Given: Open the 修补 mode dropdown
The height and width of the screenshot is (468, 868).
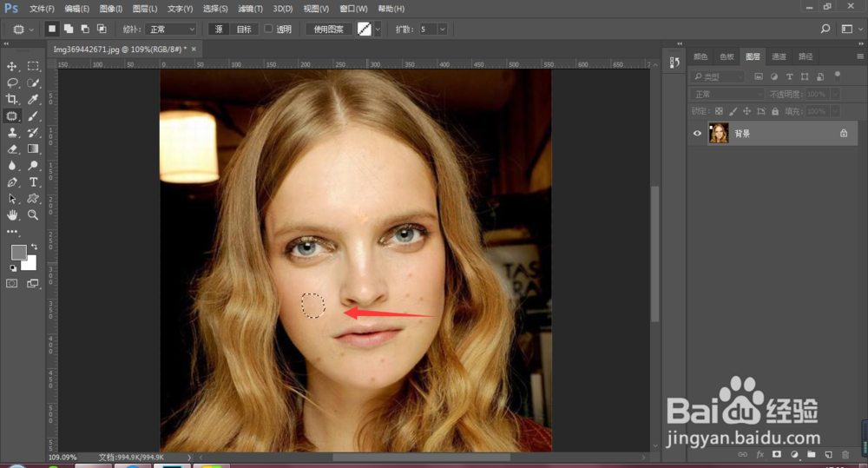Looking at the screenshot, I should coord(171,29).
